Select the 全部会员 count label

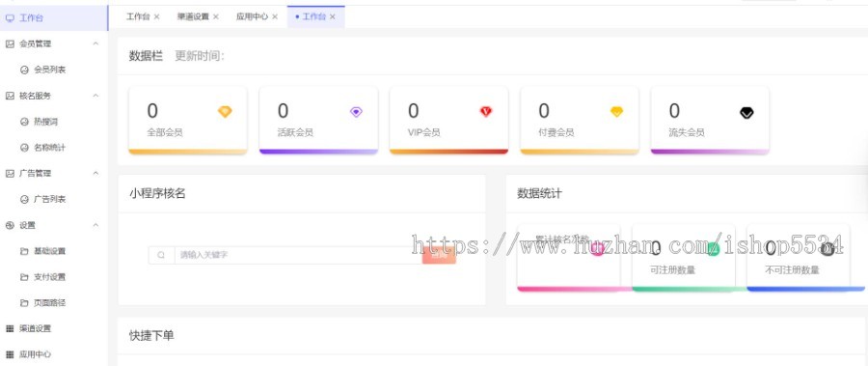point(165,132)
